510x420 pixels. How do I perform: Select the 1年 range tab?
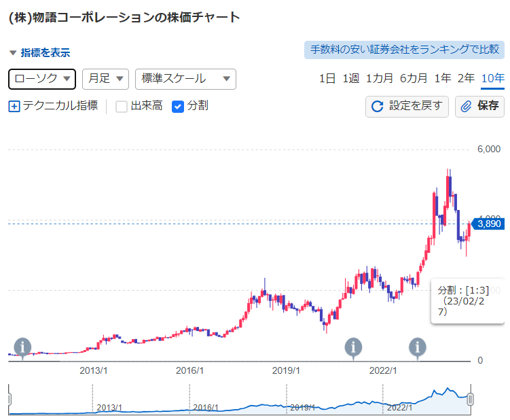442,78
